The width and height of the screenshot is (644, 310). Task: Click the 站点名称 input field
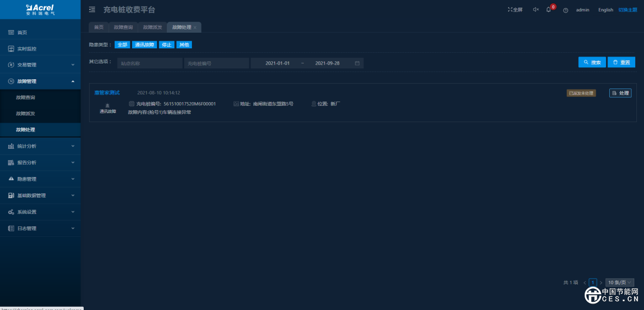point(150,63)
